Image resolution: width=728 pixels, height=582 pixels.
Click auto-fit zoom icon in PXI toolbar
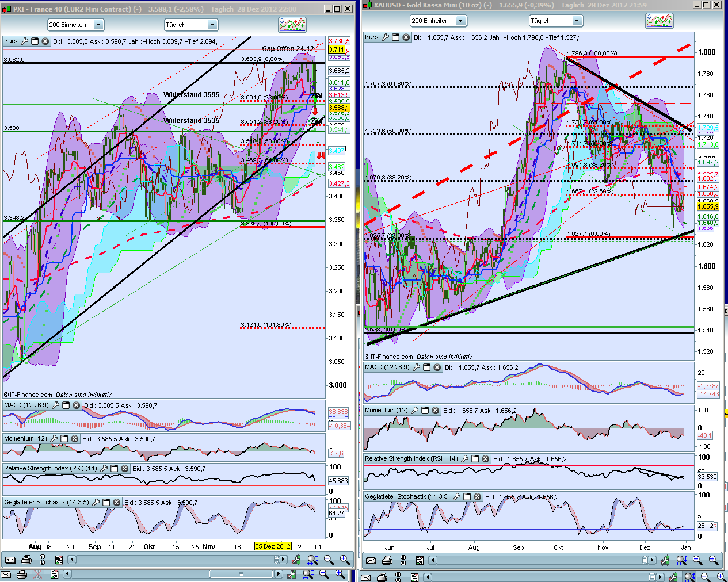pyautogui.click(x=313, y=560)
